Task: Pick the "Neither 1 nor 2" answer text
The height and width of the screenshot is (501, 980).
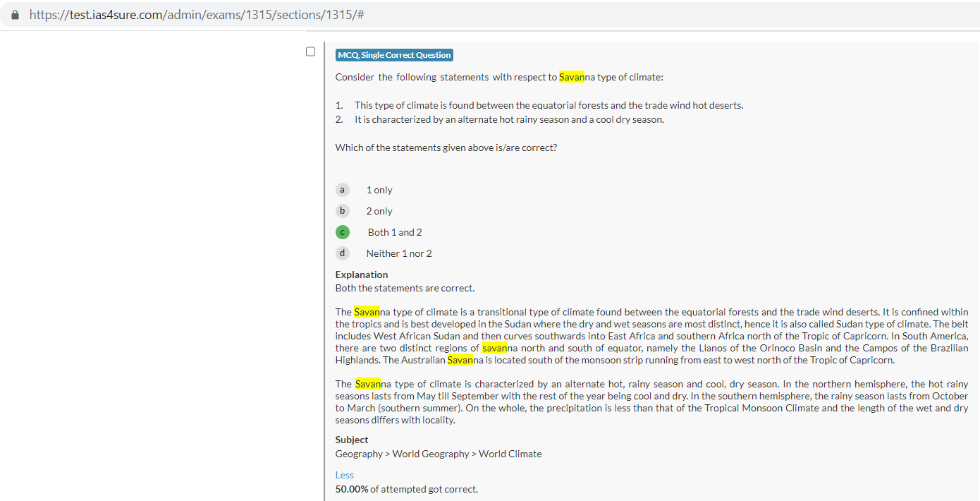Action: pos(399,253)
